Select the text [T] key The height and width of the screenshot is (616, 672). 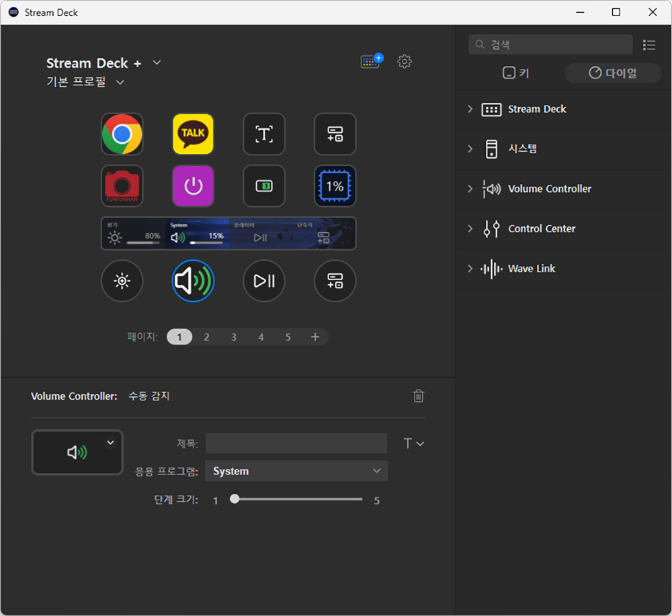(x=264, y=134)
